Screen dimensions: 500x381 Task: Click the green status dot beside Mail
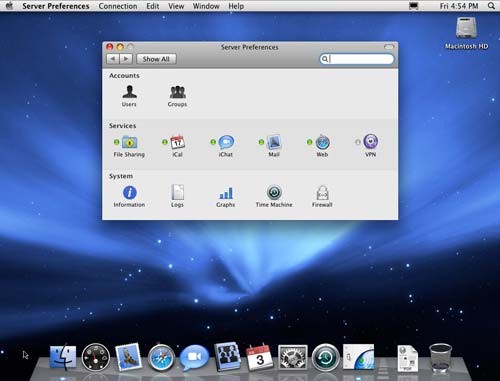coord(261,142)
